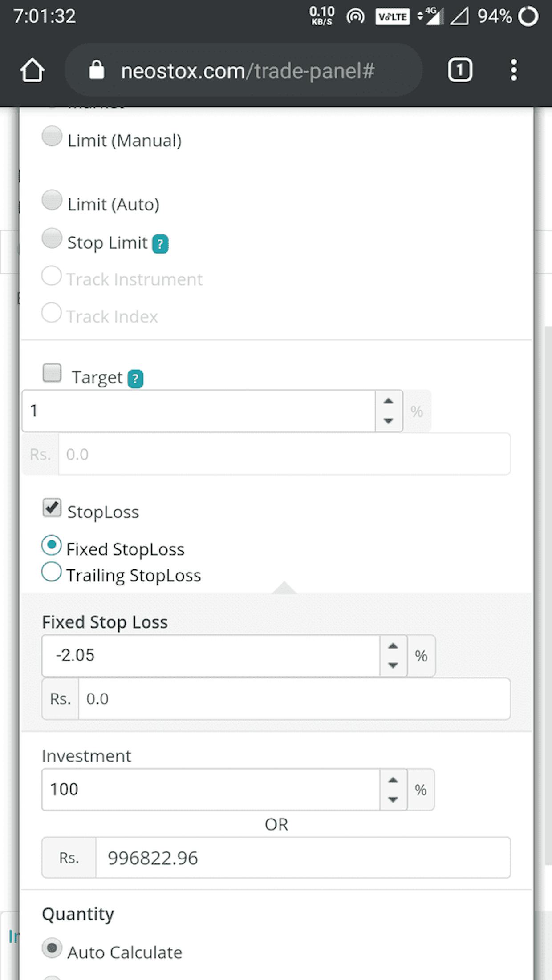Decrease the Investment percentage value
The height and width of the screenshot is (980, 552).
pos(393,799)
